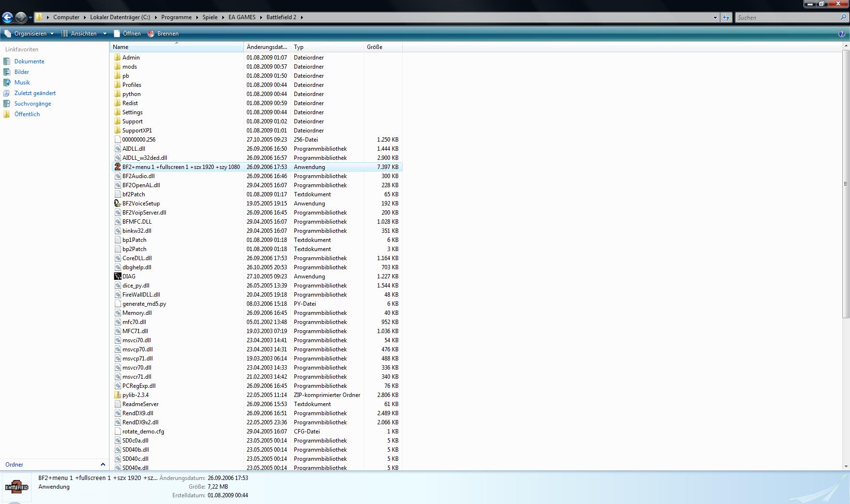Open Zuletzt geändert favorite link

click(x=35, y=93)
